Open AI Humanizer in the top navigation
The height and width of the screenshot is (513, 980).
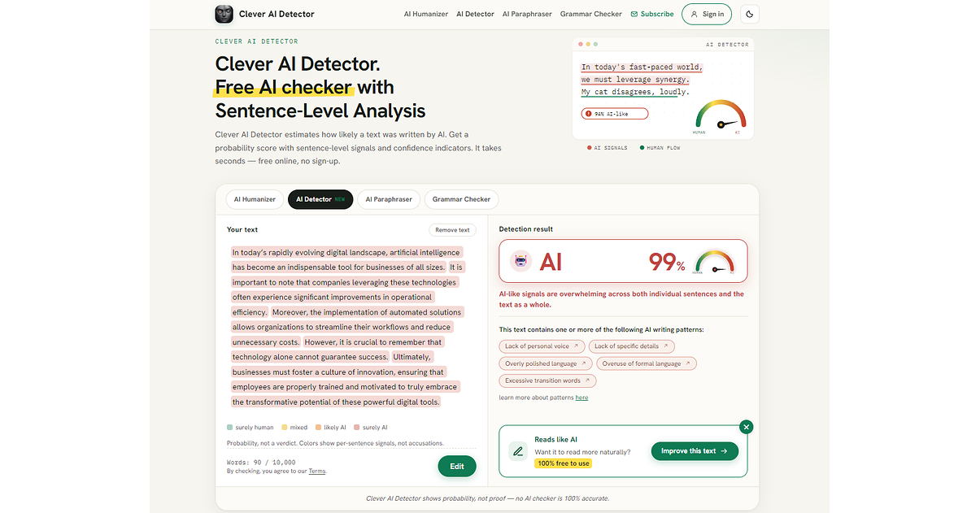(x=427, y=14)
